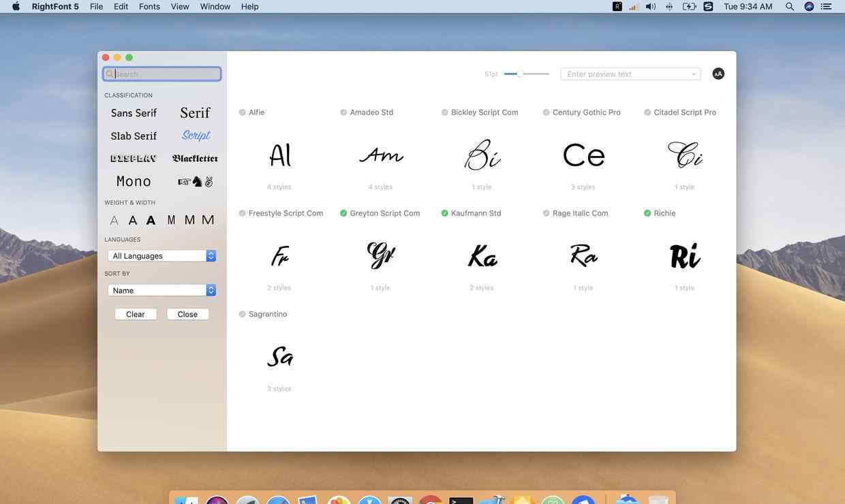The image size is (845, 504).
Task: Open the volume control in menu bar
Action: (x=651, y=6)
